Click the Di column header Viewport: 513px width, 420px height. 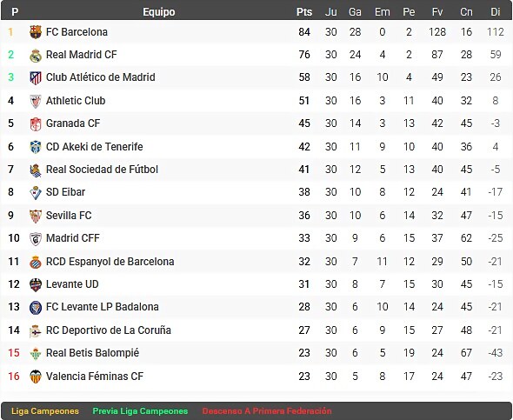click(x=495, y=12)
